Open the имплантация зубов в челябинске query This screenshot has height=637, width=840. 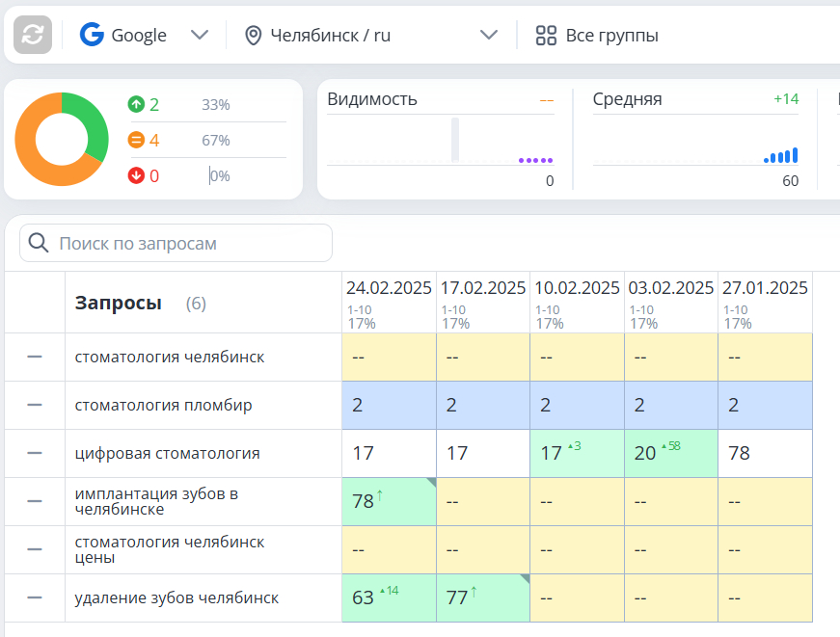[x=156, y=501]
